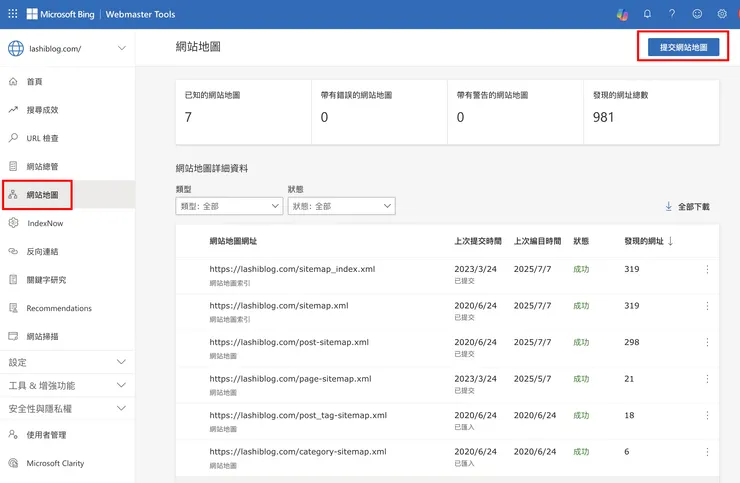Open the more options for post-sitemap.xml row
This screenshot has height=483, width=740.
coord(708,342)
